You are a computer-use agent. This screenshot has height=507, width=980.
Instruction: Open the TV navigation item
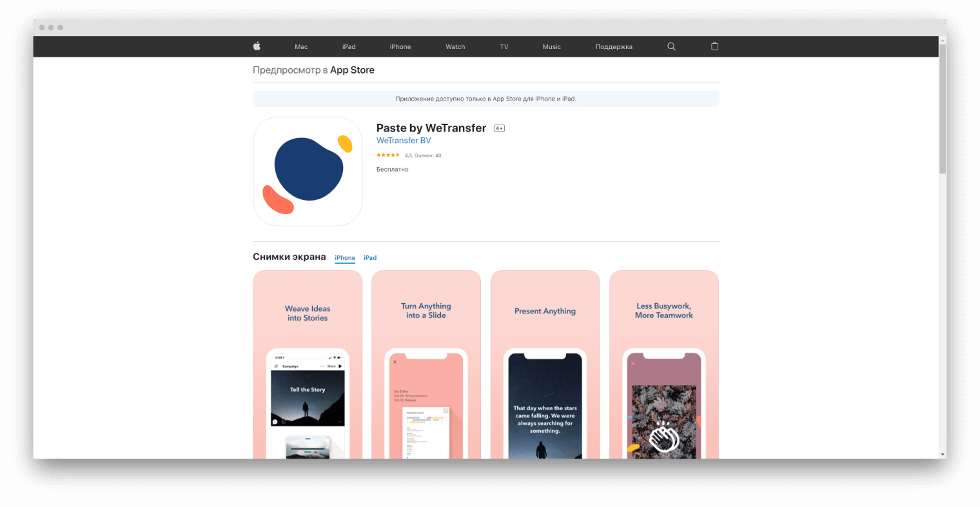tap(504, 46)
